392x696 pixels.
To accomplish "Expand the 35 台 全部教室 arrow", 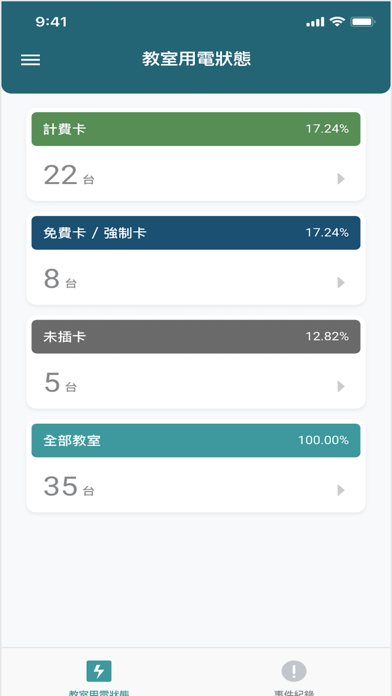I will [x=341, y=490].
